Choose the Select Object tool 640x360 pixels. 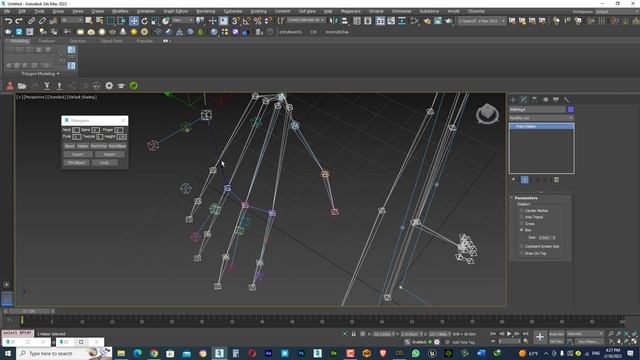(89, 21)
